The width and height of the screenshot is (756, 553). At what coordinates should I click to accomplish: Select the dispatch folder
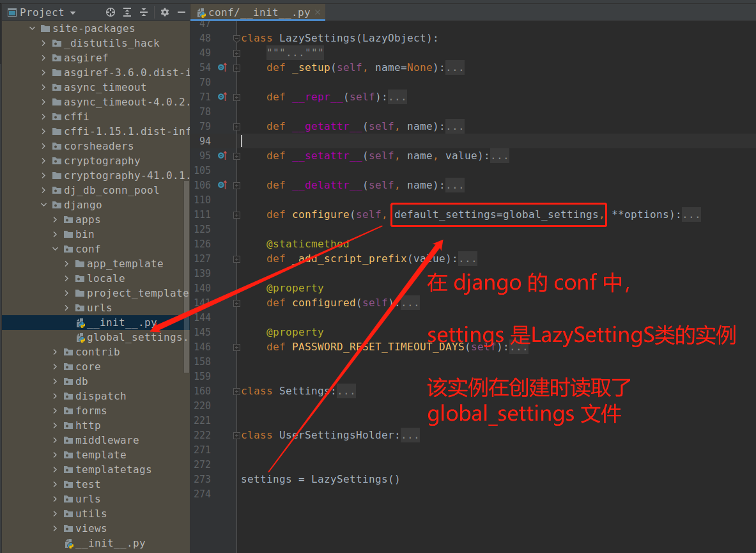pos(95,396)
